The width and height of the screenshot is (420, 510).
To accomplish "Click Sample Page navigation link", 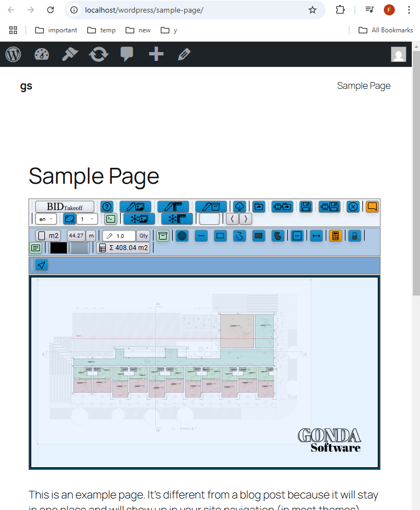I will 364,86.
